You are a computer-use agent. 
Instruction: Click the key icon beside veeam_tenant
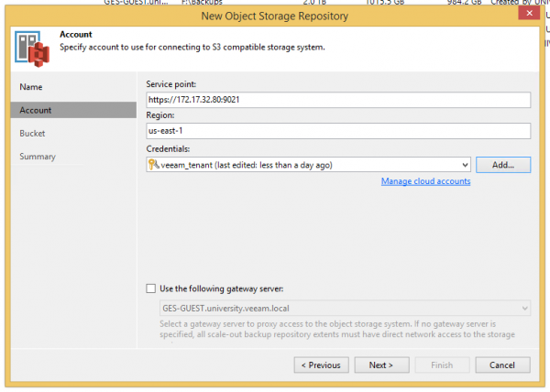pyautogui.click(x=152, y=165)
